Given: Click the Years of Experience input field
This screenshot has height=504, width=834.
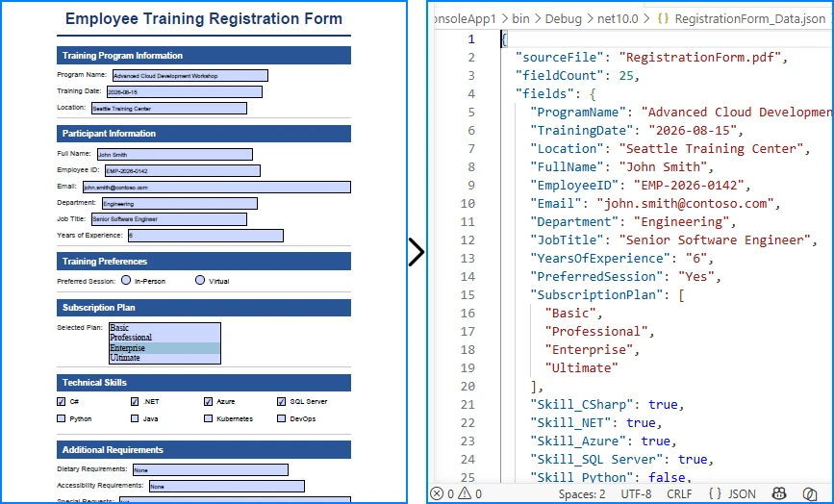Looking at the screenshot, I should pyautogui.click(x=206, y=236).
